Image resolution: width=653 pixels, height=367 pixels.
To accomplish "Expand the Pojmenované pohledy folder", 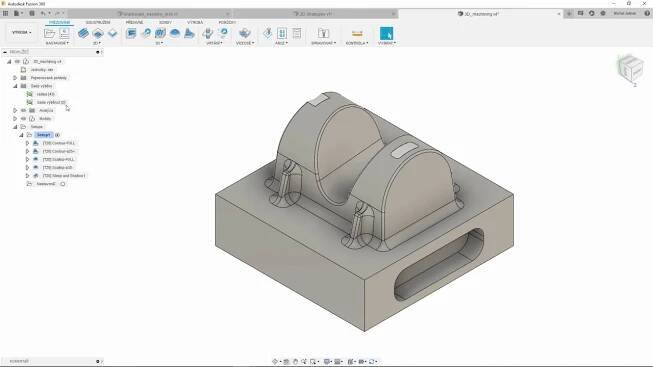I will pyautogui.click(x=15, y=78).
